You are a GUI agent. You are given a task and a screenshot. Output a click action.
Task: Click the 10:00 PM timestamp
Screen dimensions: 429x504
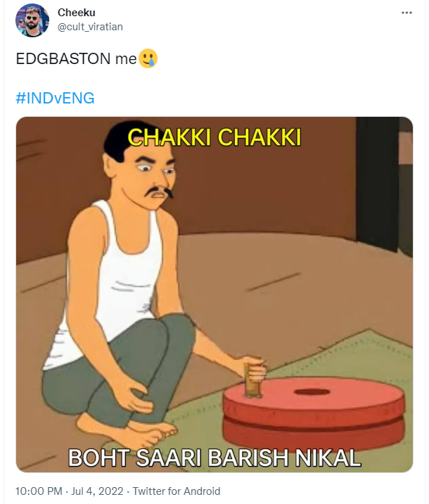[39, 491]
